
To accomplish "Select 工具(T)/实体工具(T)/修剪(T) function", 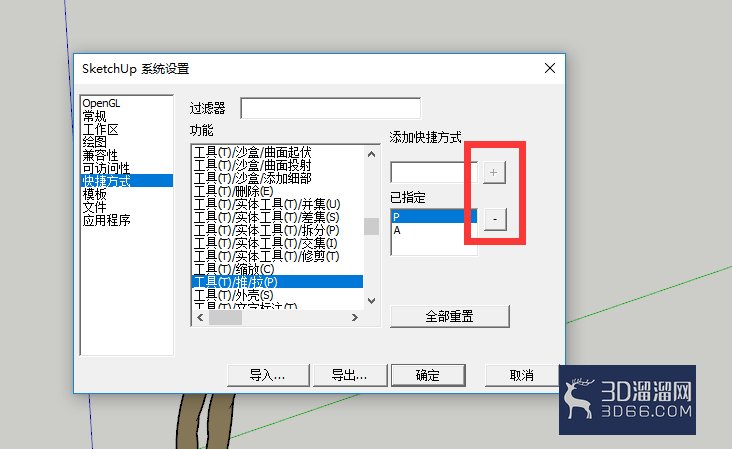I will [x=267, y=256].
